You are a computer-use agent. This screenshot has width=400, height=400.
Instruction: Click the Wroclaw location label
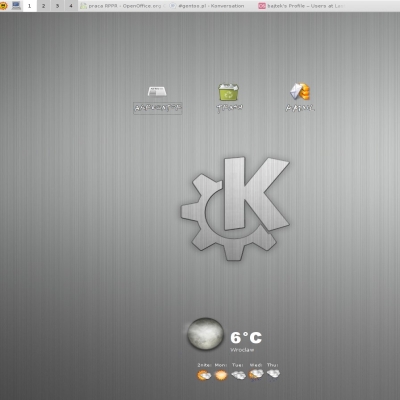point(242,350)
